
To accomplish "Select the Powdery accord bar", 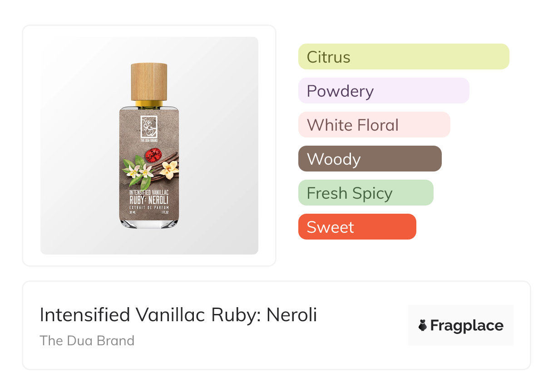I will pyautogui.click(x=383, y=91).
